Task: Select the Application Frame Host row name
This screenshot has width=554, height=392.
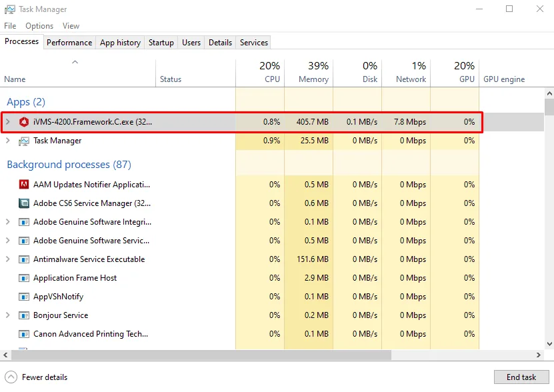Action: [x=75, y=278]
